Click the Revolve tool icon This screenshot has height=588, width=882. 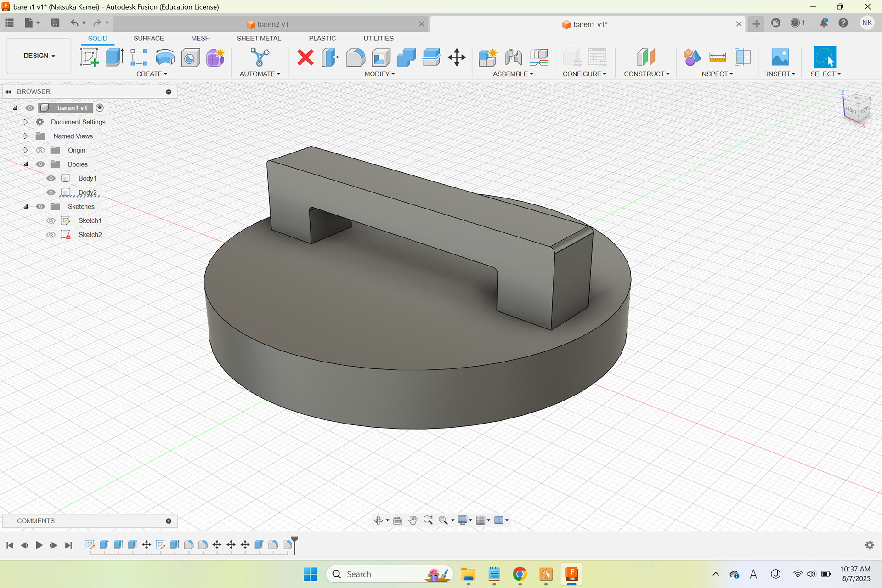point(165,57)
